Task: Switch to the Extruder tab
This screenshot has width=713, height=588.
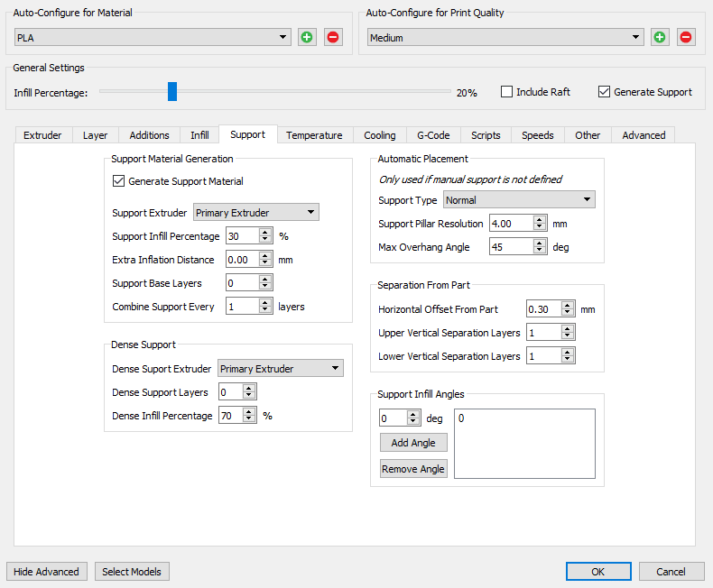Action: pos(42,135)
